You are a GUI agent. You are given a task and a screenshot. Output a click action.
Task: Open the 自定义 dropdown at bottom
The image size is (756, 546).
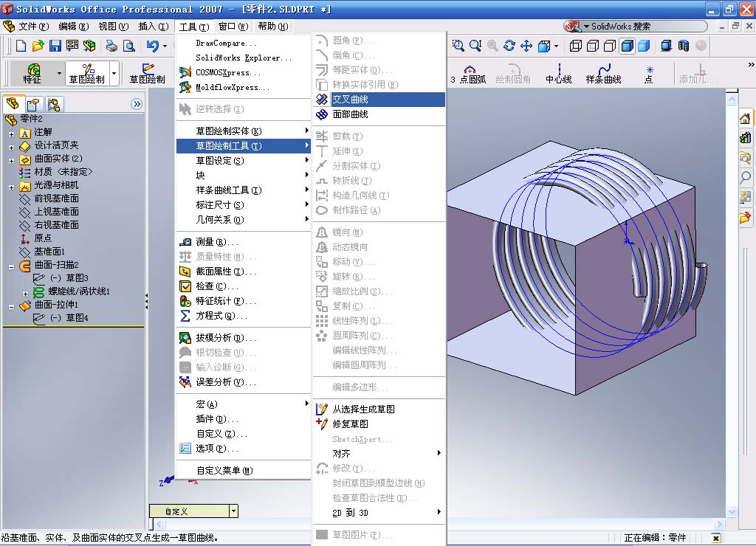(x=233, y=511)
